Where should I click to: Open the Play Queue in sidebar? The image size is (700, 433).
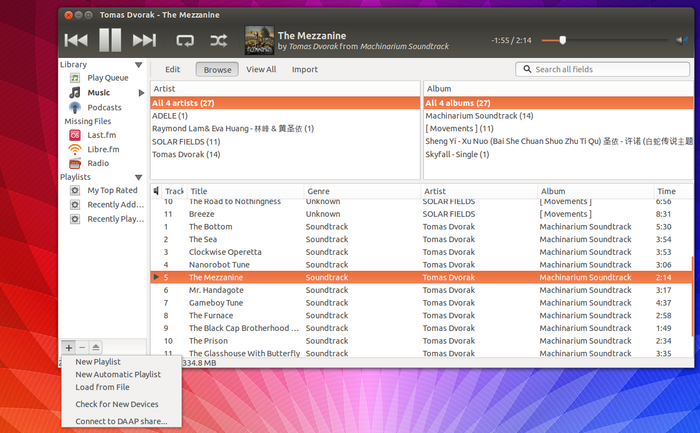[107, 78]
